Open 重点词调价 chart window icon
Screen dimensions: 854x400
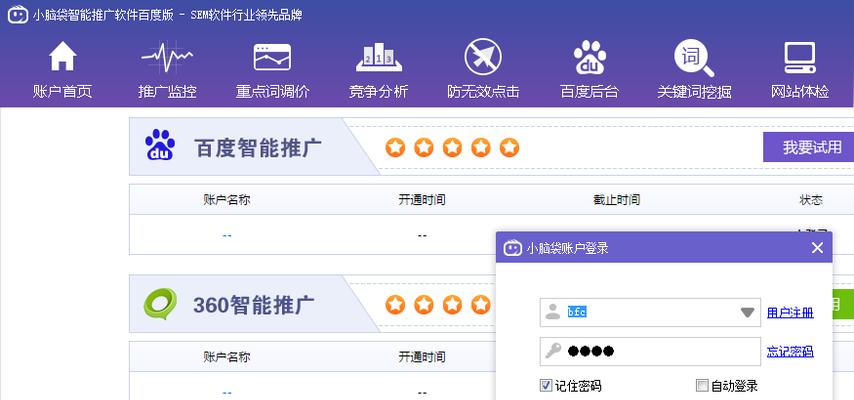(x=272, y=57)
